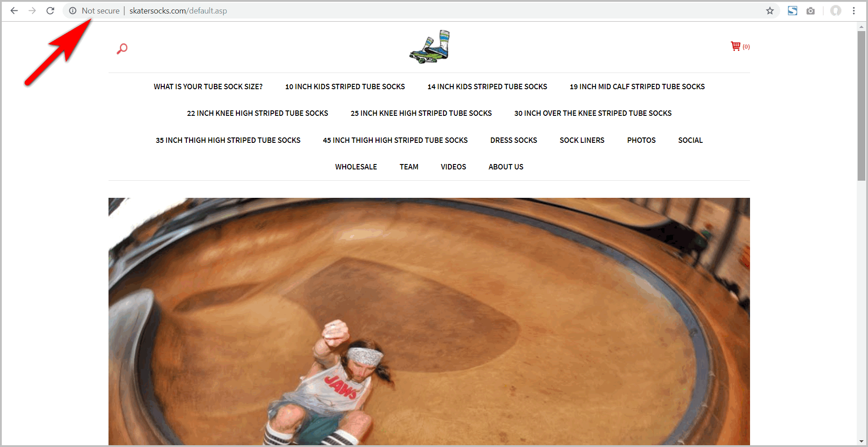The height and width of the screenshot is (447, 868).
Task: Open 19 INCH MID CALF STRIPED TUBE SOCKS
Action: [637, 87]
